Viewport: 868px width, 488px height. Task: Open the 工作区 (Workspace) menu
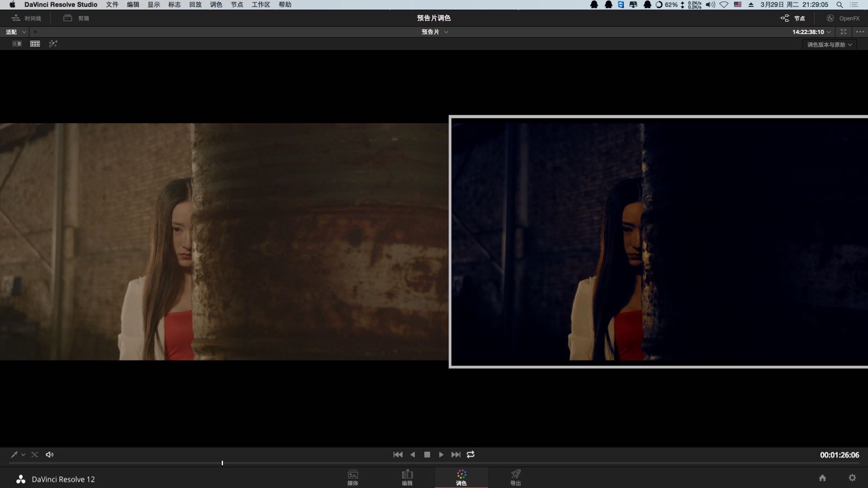pyautogui.click(x=261, y=4)
